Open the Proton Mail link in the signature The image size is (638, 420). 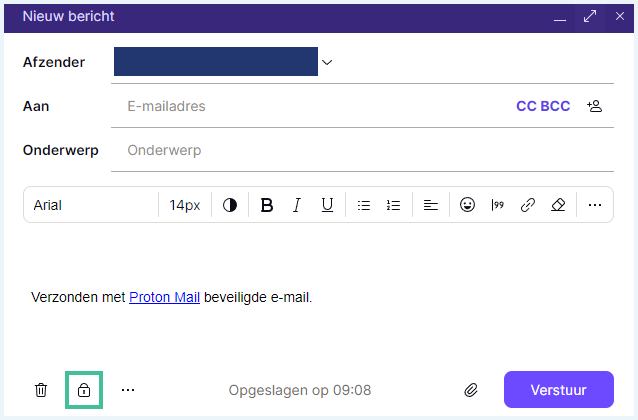coord(164,298)
